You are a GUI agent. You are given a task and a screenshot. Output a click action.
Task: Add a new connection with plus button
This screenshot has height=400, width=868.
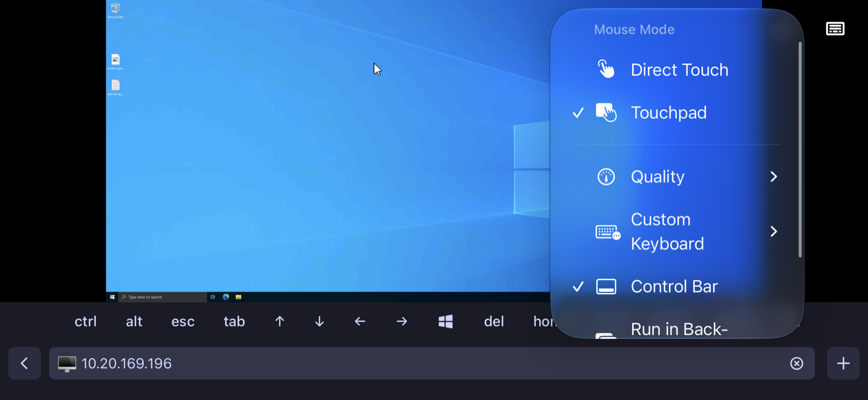click(843, 363)
